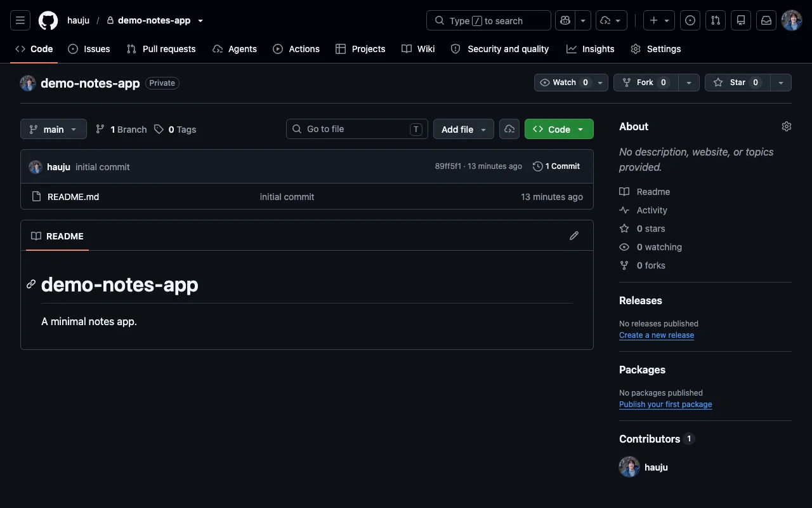View 0 forks link

point(643,265)
